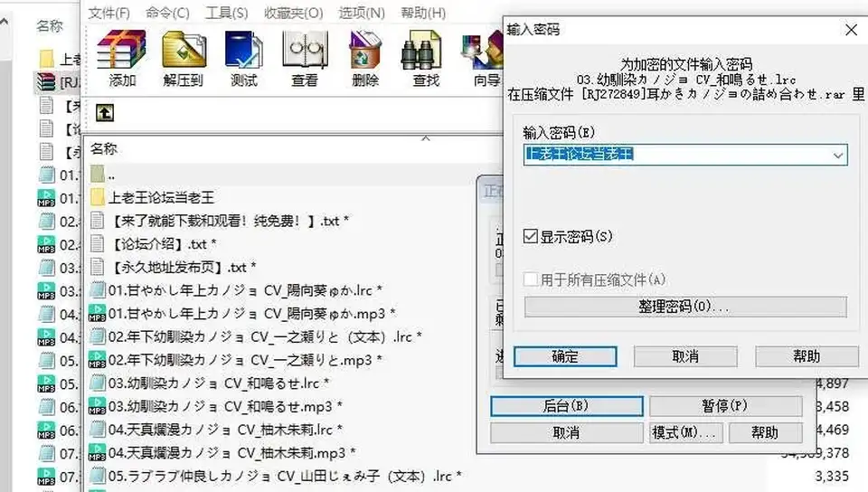868x492 pixels.
Task: Select 04.天真爛漫カノジョ CV_柚木朱莉.mp3 file
Action: point(222,453)
